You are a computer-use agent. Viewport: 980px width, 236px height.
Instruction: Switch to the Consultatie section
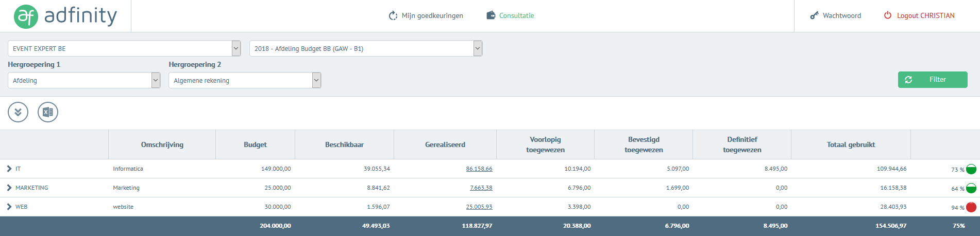[510, 16]
